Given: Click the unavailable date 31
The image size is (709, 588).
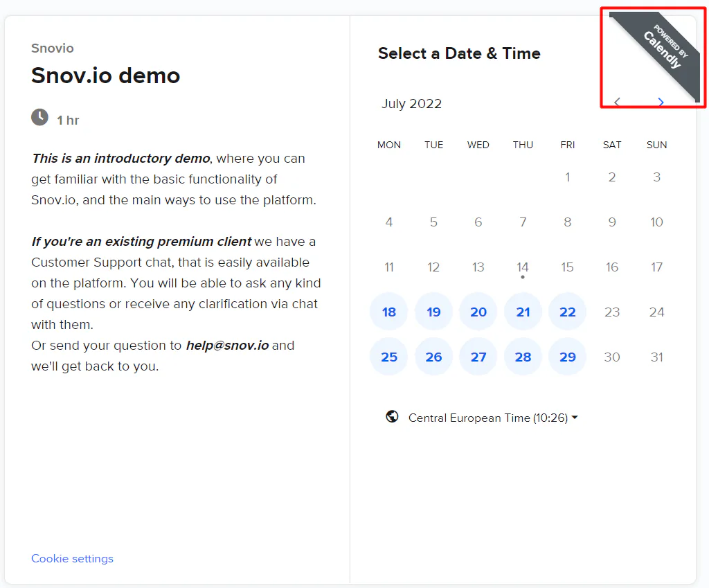Looking at the screenshot, I should click(x=656, y=357).
